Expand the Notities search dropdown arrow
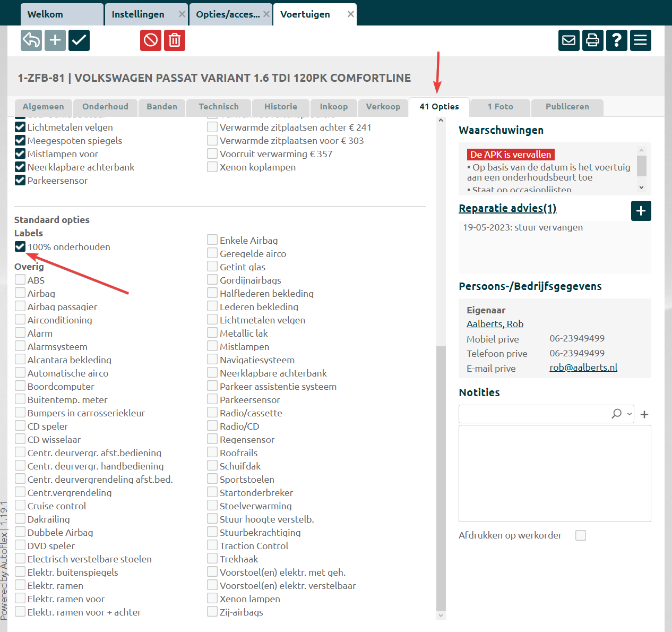 pos(630,414)
